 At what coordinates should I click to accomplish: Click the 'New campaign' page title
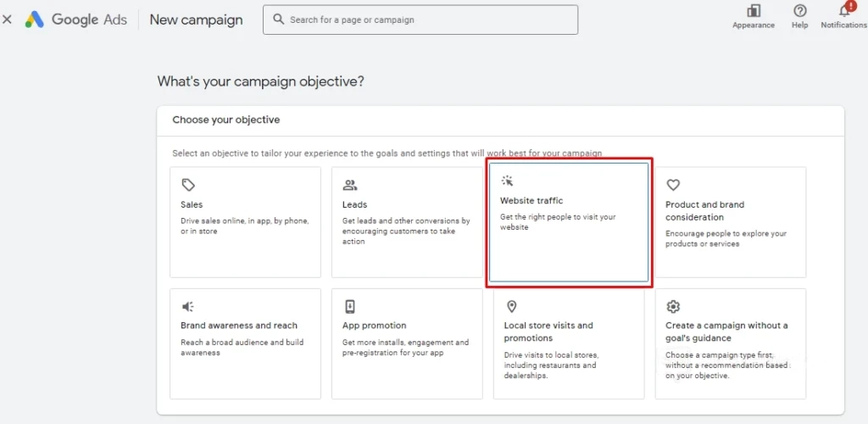(196, 20)
